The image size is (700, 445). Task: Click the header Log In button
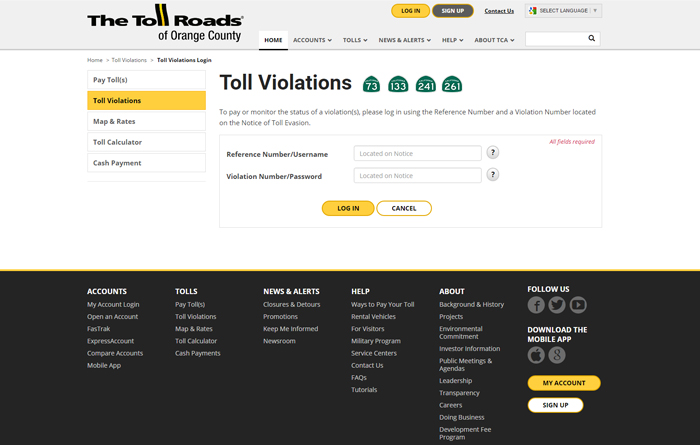tap(410, 11)
